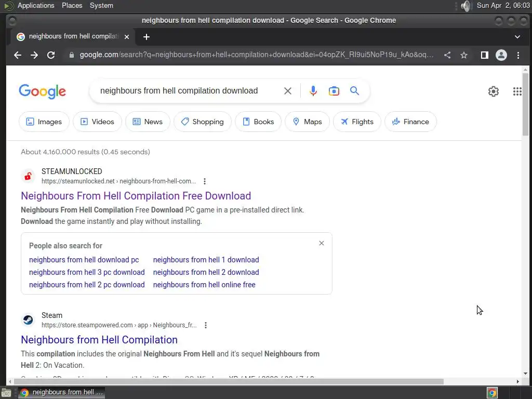The image size is (532, 399).
Task: Click the volume speaker icon
Action: point(467,6)
